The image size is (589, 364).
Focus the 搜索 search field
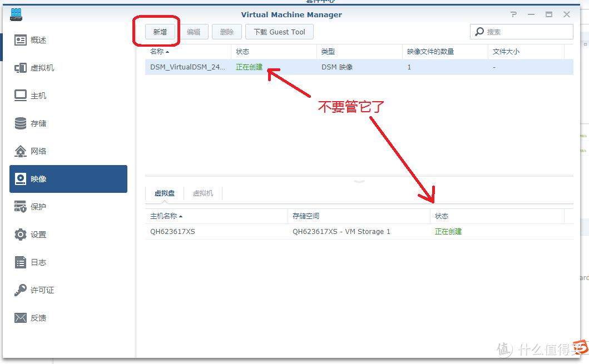click(x=521, y=32)
